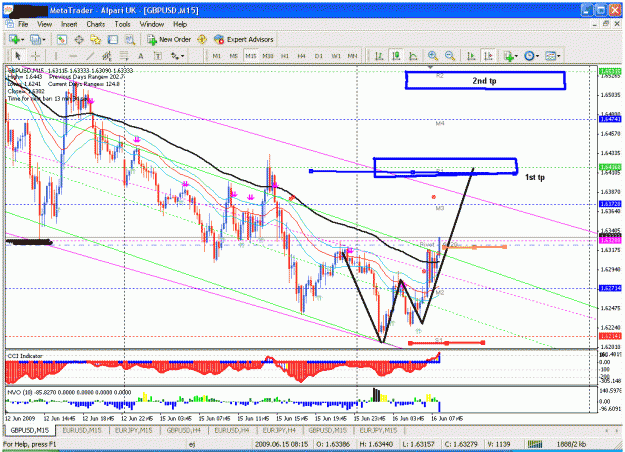This screenshot has width=625, height=452.
Task: Toggle chart Auto Scroll
Action: 471,56
